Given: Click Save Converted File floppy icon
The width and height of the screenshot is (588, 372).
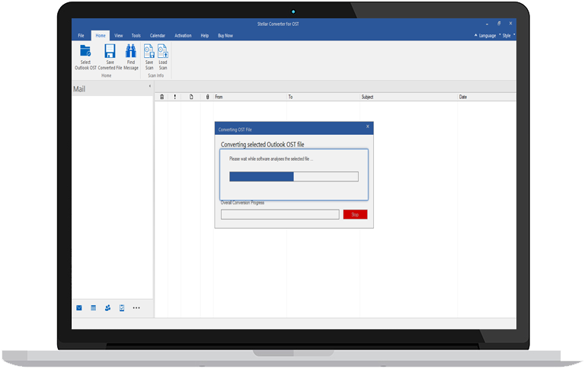Looking at the screenshot, I should pyautogui.click(x=110, y=51).
